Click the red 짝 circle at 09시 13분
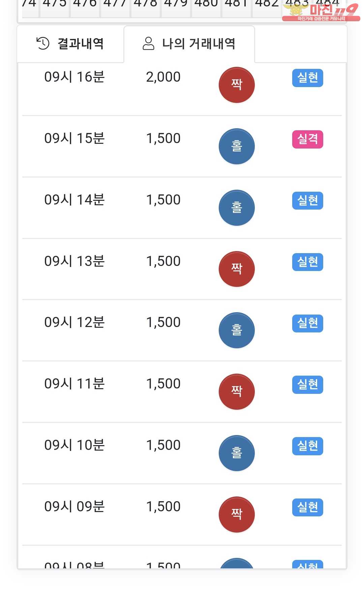Image resolution: width=364 pixels, height=594 pixels. pos(237,269)
